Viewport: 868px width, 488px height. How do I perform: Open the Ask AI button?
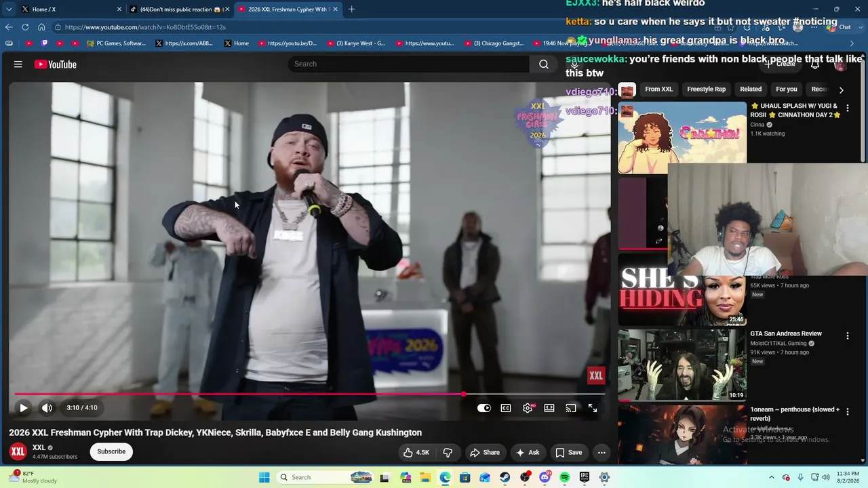[528, 452]
